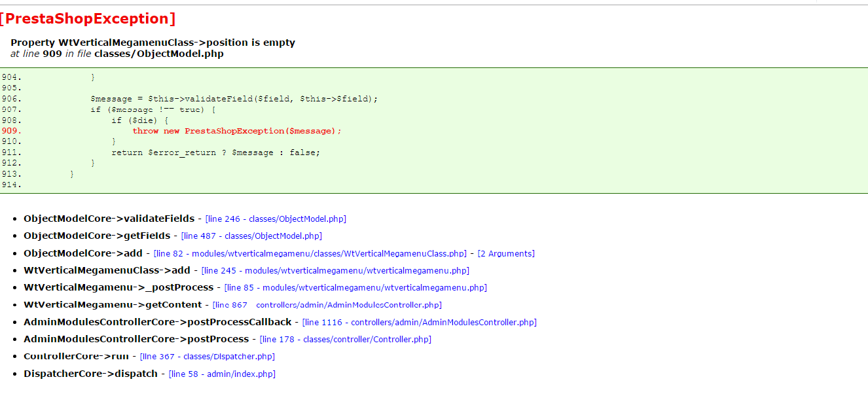Click code line 906 with $this->validateField
Screen dimensions: 868x409
pyautogui.click(x=234, y=99)
